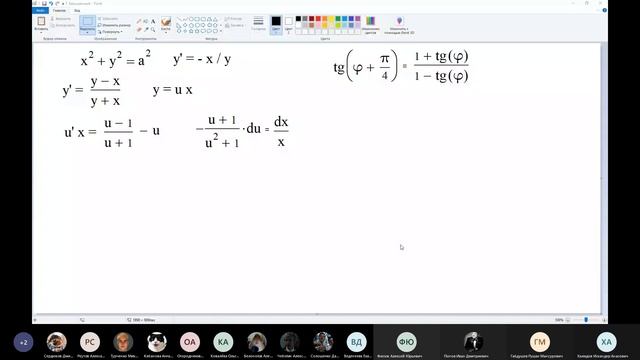Click the zoom out minus button
Image resolution: width=640 pixels, height=360 pixels.
(568, 320)
